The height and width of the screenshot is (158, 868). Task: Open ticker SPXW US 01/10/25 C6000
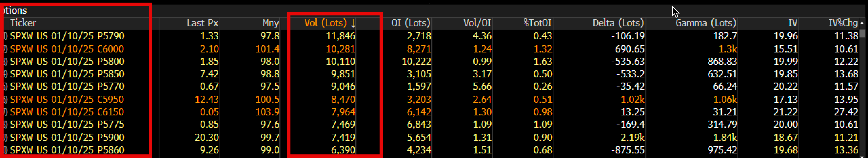[x=67, y=49]
